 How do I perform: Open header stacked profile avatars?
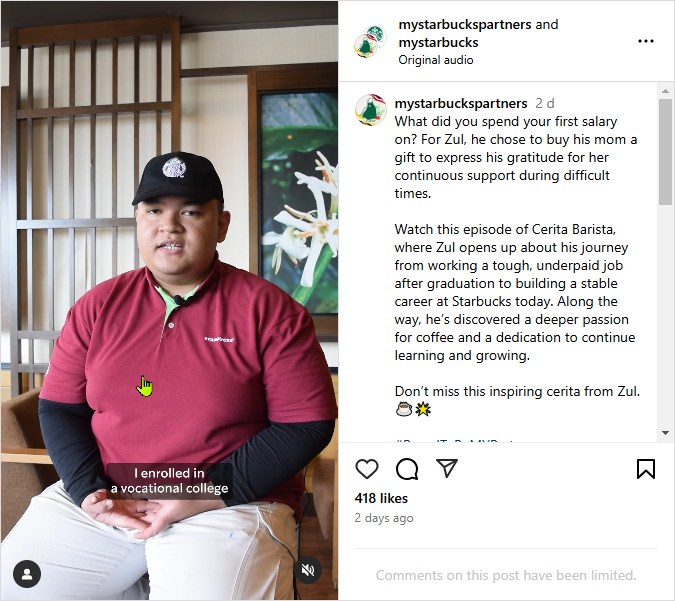coord(370,42)
